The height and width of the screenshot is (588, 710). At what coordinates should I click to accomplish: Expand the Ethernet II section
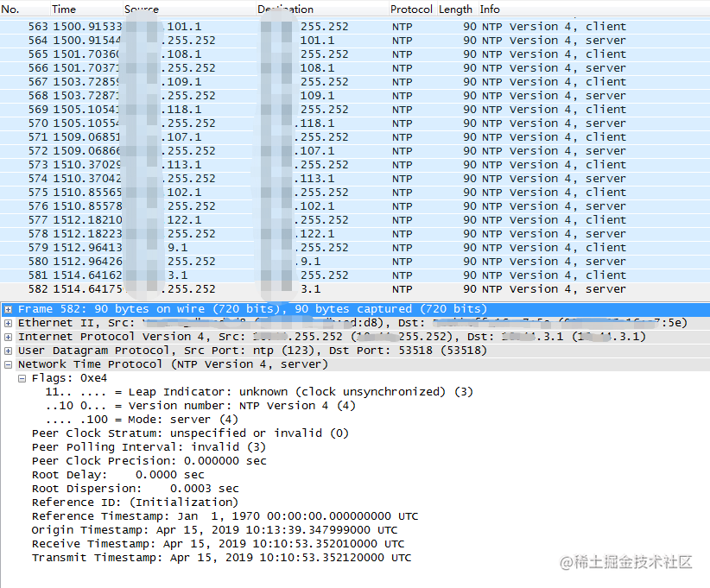(x=7, y=322)
